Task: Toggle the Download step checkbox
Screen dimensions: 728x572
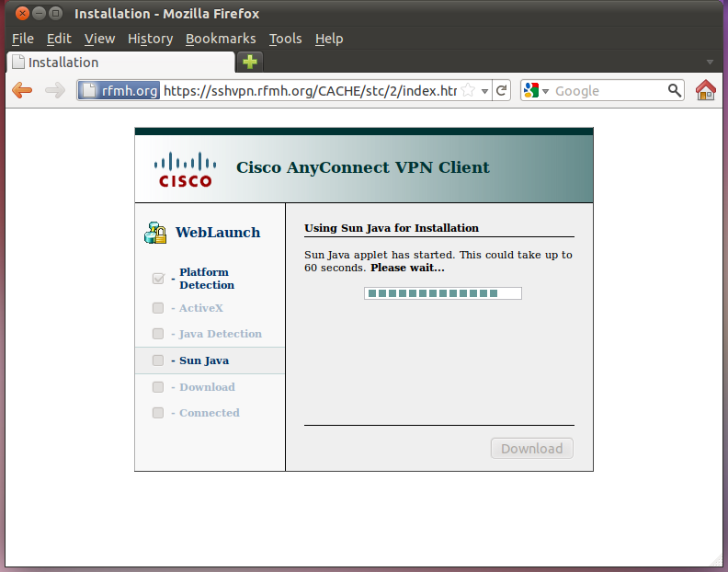Action: (x=158, y=387)
